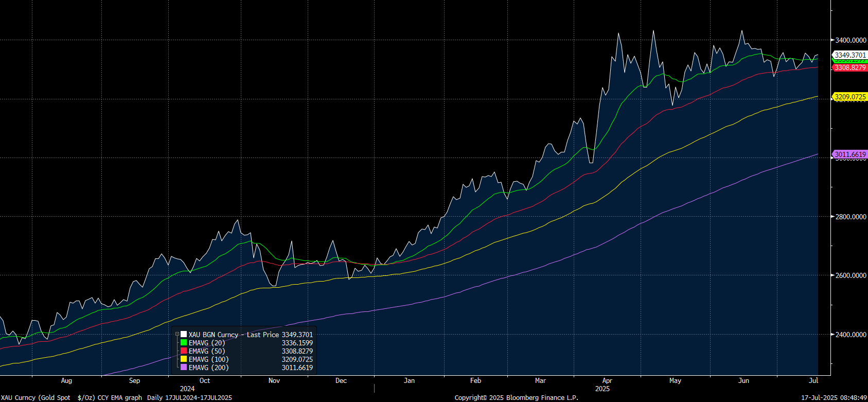Collapse the XAU BGN Curncy legend tree
Image resolution: width=868 pixels, height=402 pixels.
pos(177,335)
